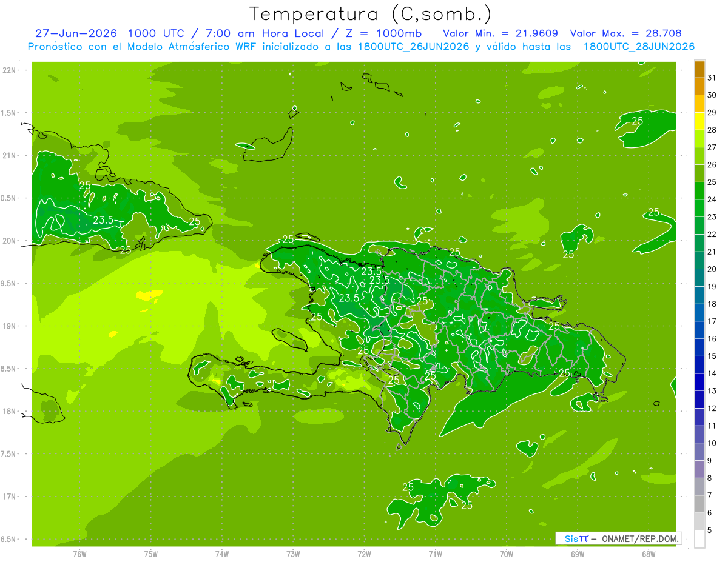Click the legend swatch between 27 and 28
The width and height of the screenshot is (728, 562).
pos(699,139)
